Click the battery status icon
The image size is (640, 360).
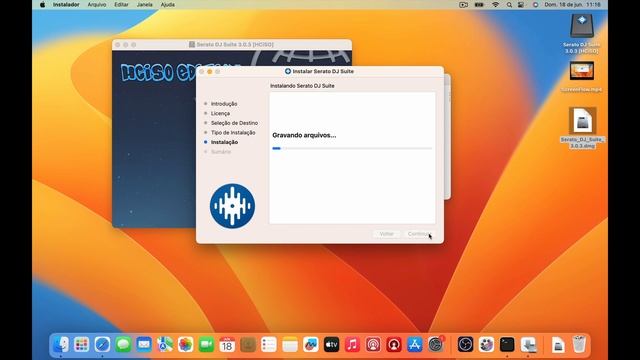pyautogui.click(x=479, y=5)
